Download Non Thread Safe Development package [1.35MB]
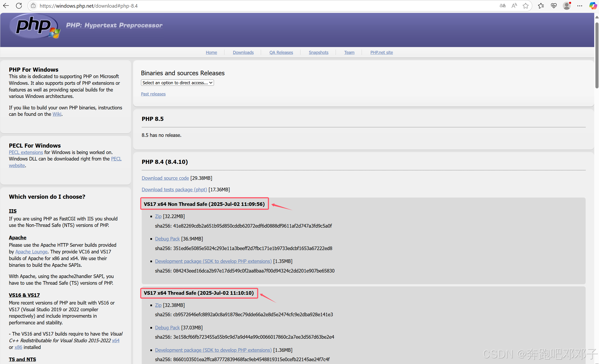599x364 pixels. point(213,261)
